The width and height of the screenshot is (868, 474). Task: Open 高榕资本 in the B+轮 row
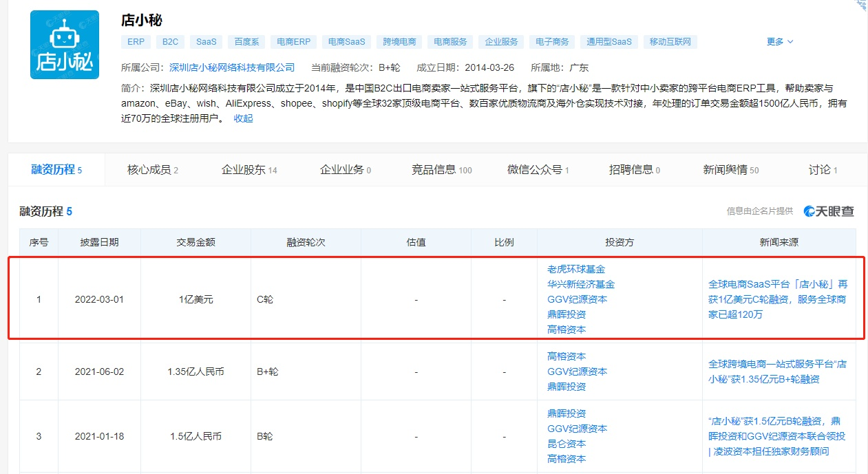pos(567,356)
